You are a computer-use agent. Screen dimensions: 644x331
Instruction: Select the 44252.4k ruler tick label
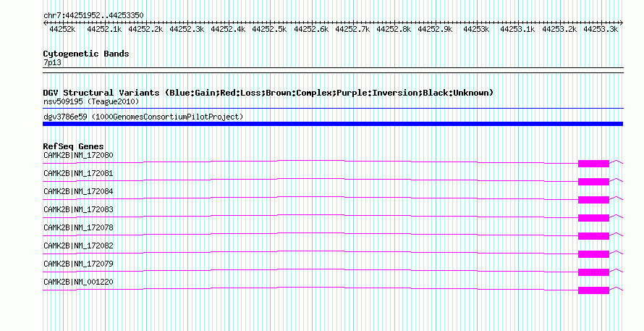pyautogui.click(x=229, y=29)
